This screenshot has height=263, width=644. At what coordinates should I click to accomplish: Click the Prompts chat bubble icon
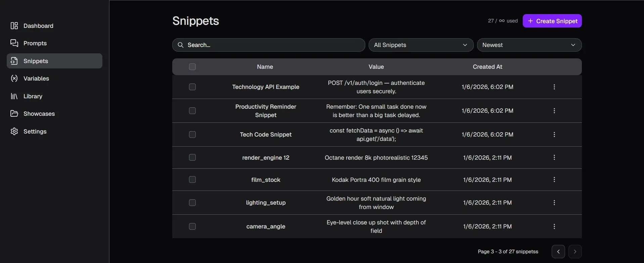14,43
